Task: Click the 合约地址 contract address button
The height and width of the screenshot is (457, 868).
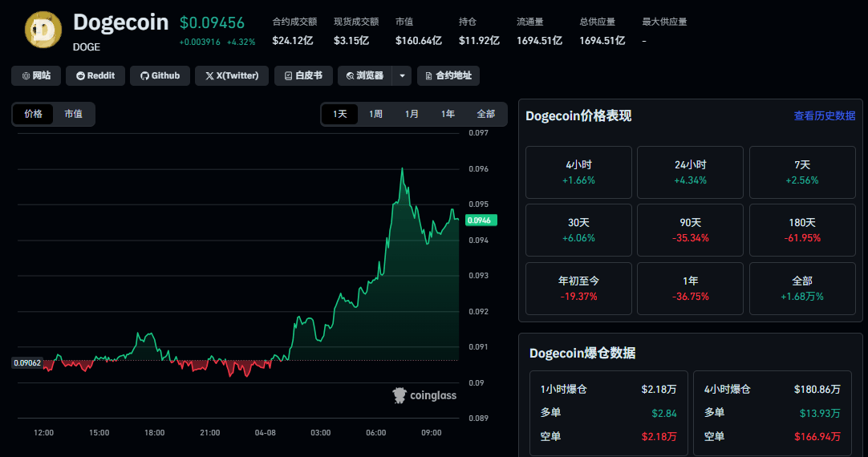Action: [448, 75]
